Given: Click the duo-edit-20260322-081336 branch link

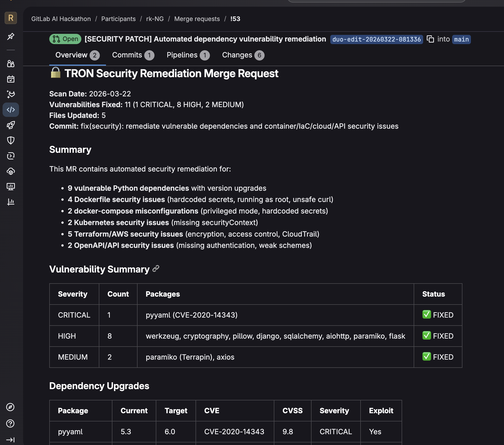Looking at the screenshot, I should tap(376, 39).
